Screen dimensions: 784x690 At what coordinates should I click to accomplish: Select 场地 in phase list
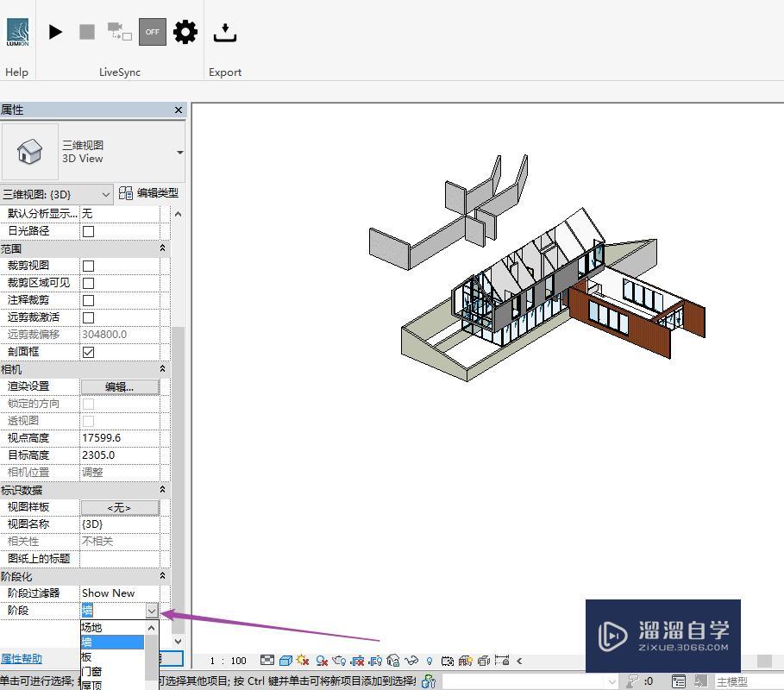[112, 628]
